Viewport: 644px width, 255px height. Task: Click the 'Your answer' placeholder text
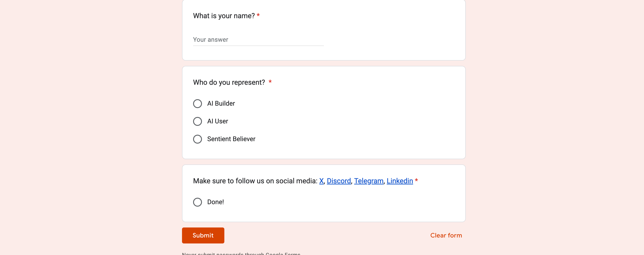pos(211,40)
